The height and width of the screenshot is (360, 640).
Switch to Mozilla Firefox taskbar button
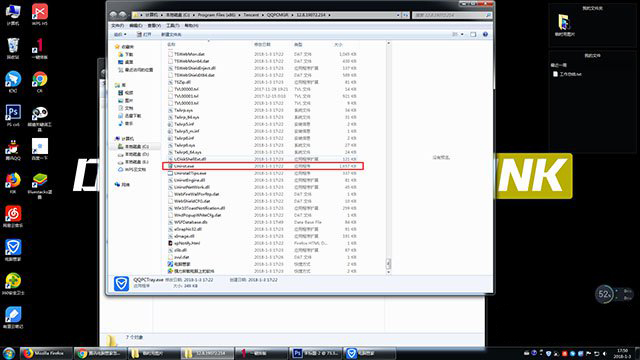click(x=45, y=353)
